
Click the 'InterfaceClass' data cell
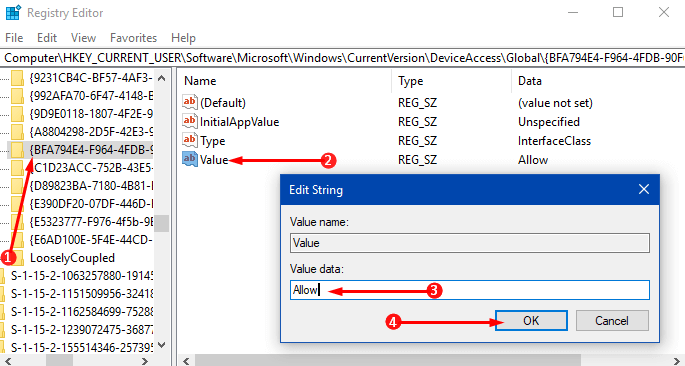(554, 141)
